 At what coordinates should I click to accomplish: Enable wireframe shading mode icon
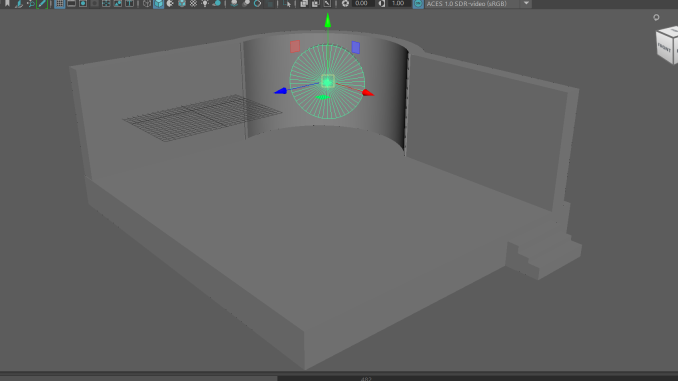(147, 3)
